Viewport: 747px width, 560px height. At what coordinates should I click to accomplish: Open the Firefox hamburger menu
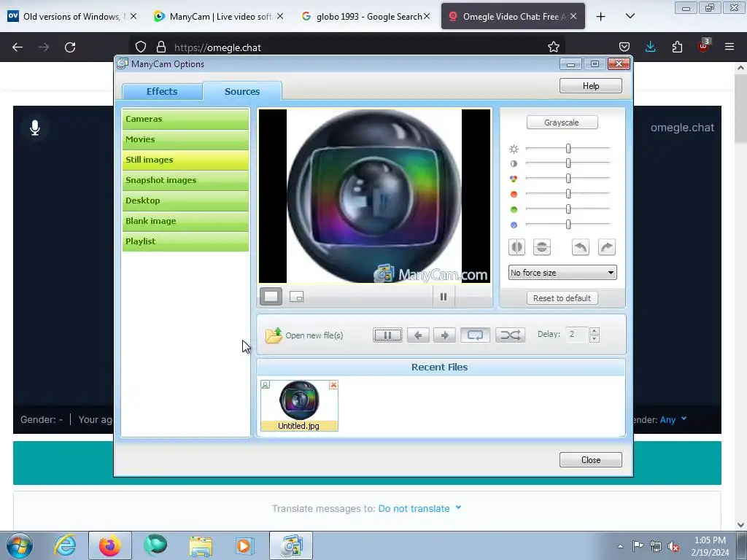coord(729,47)
